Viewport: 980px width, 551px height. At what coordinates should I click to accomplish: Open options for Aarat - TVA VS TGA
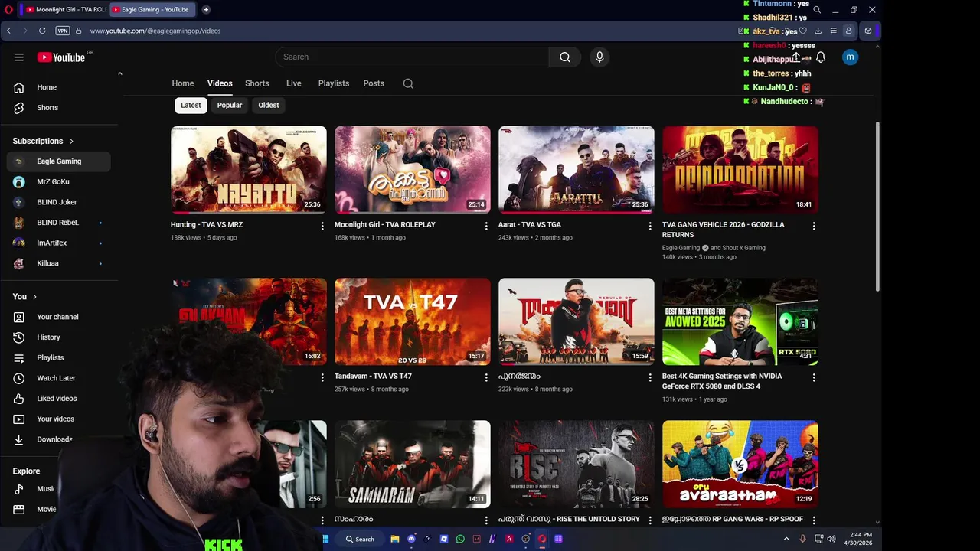(650, 226)
